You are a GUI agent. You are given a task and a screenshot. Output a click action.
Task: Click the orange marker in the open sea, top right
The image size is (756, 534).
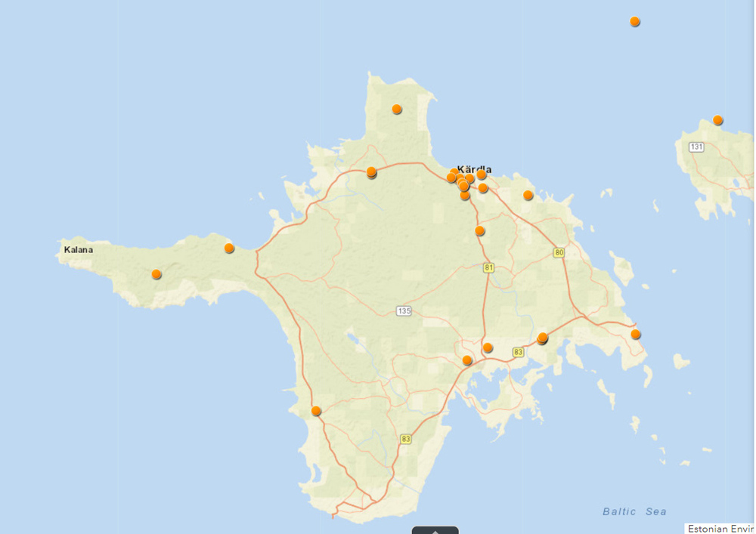point(635,21)
